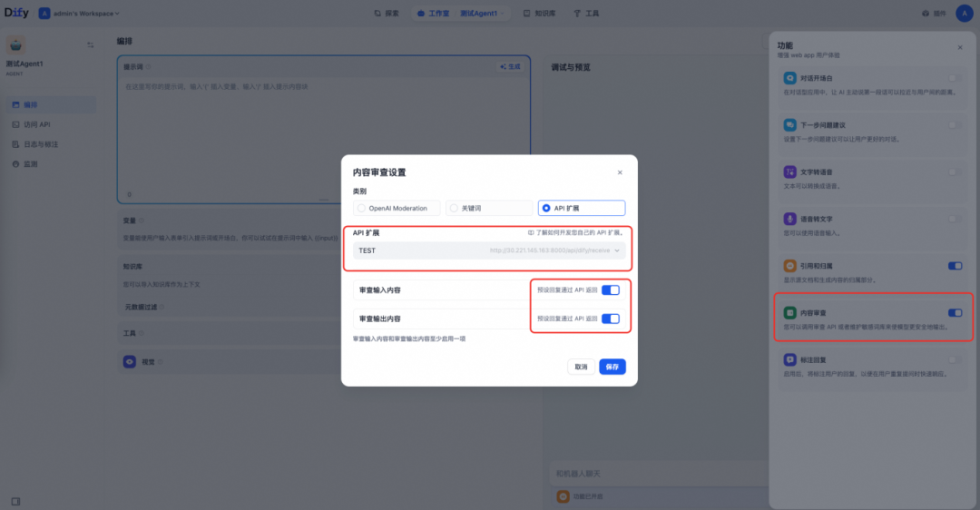Image resolution: width=980 pixels, height=510 pixels.
Task: Open the TEST API extension dropdown
Action: (489, 250)
